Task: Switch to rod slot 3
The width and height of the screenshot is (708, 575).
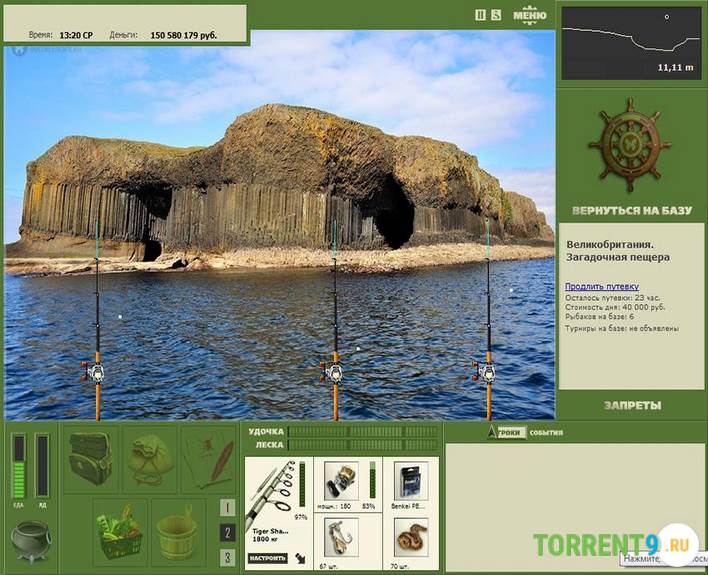Action: [227, 557]
